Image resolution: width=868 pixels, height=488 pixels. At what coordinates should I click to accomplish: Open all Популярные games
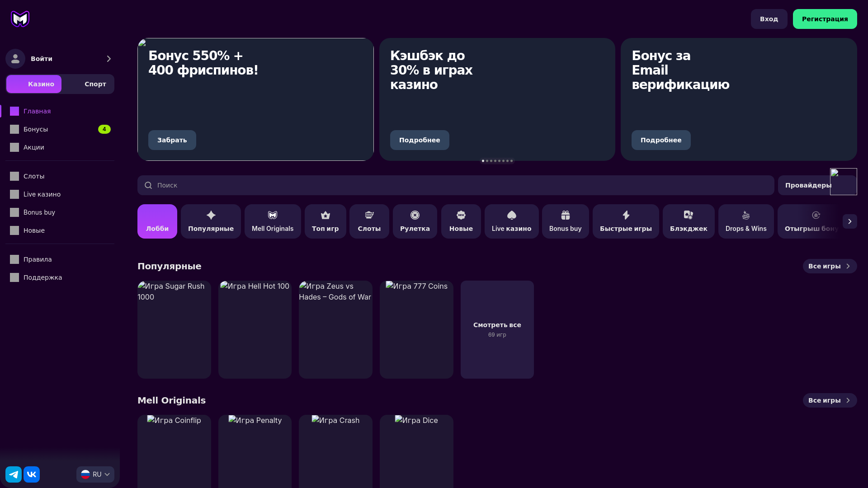[830, 266]
